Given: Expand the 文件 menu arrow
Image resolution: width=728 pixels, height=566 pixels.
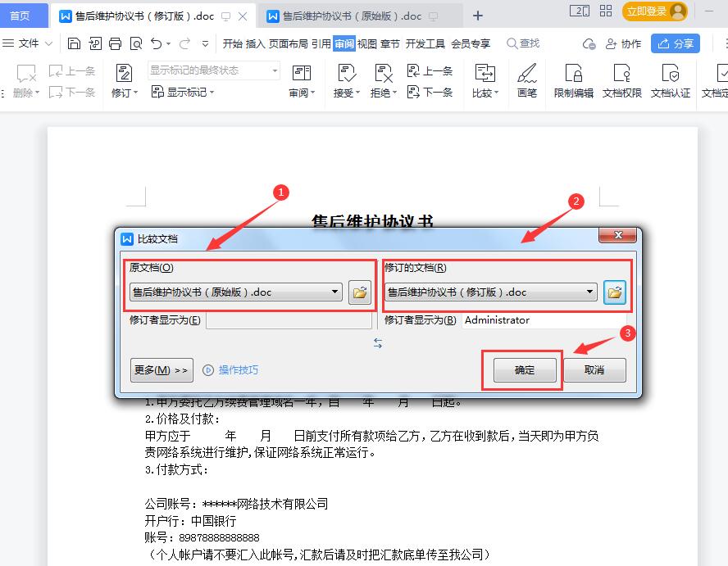Looking at the screenshot, I should 48,43.
